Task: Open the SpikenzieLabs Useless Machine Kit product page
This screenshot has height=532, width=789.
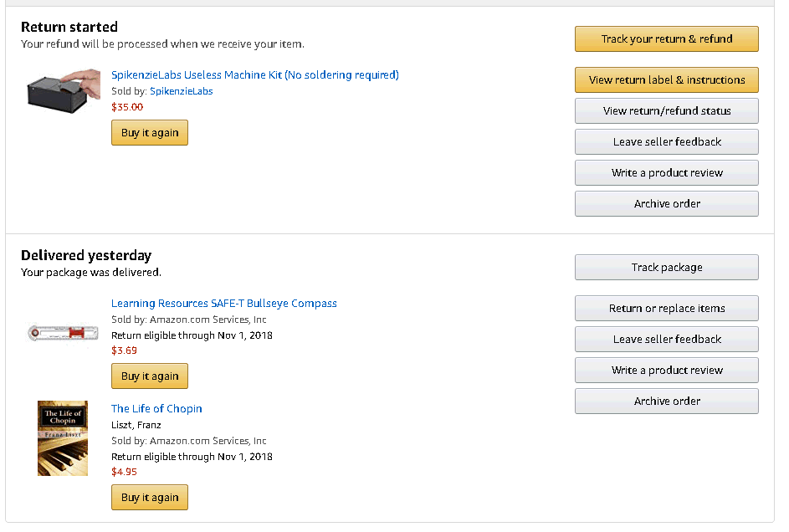Action: (x=254, y=74)
